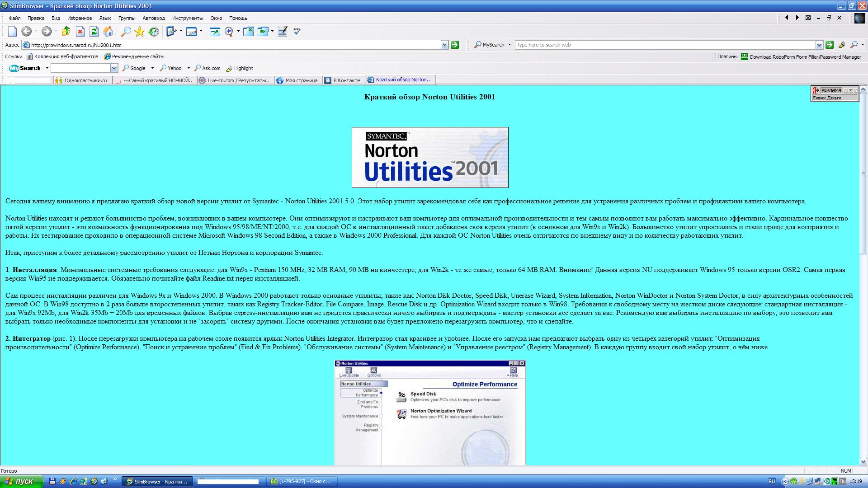Click the spell check ABC icon
The image size is (868, 488).
point(297,31)
